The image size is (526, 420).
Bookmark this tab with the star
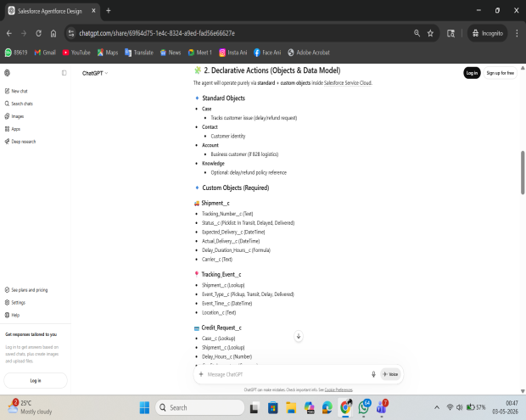point(430,33)
